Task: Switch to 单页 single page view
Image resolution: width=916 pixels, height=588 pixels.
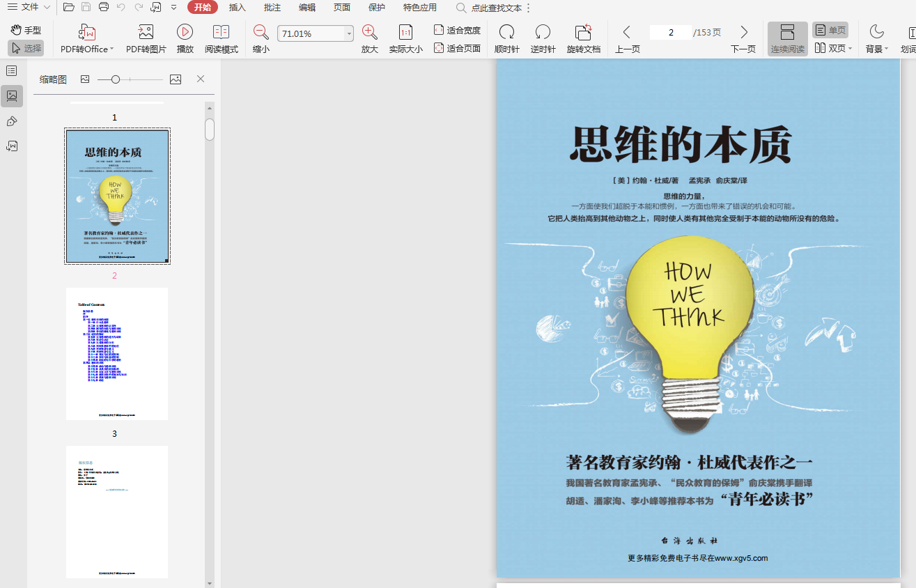Action: pos(830,31)
